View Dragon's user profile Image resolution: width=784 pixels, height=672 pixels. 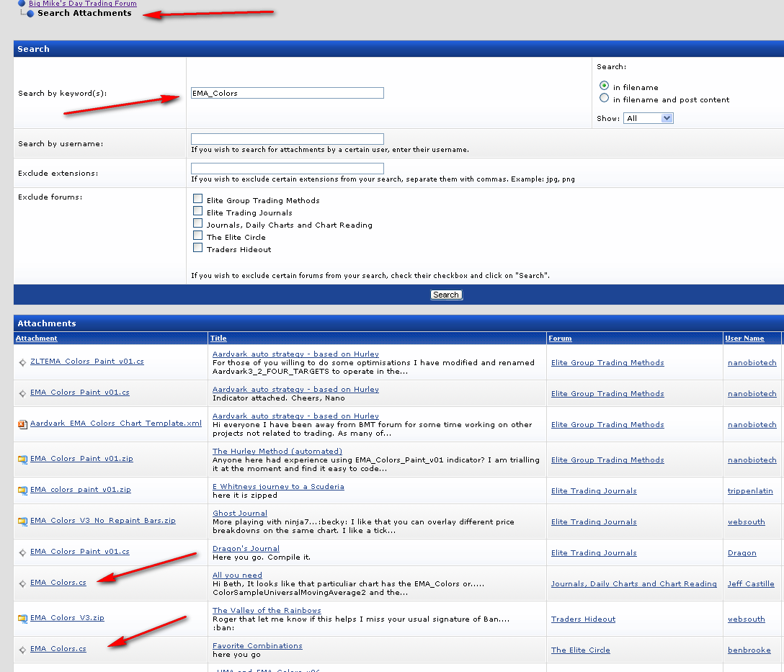(x=742, y=553)
